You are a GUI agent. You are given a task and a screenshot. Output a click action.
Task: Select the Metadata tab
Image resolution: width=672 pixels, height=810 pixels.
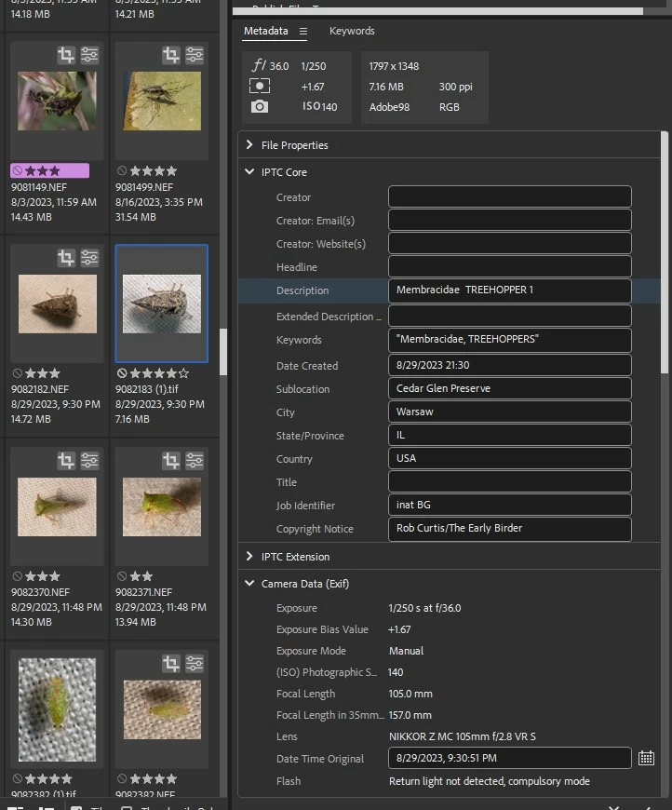(265, 31)
